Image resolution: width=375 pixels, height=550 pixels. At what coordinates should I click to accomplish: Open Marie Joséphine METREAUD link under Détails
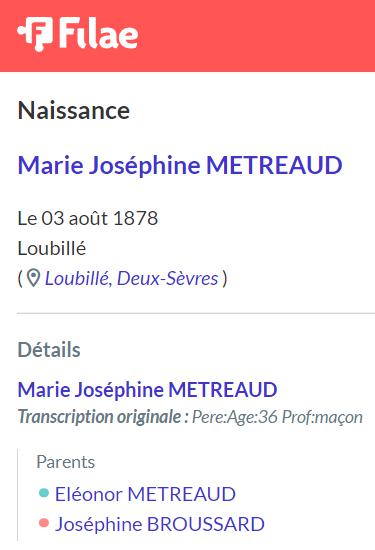pyautogui.click(x=147, y=390)
